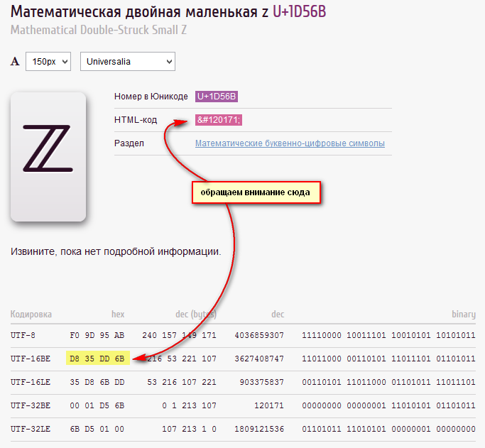This screenshot has height=448, width=485.
Task: Click the Извините, пока нет подробной информации message
Action: (116, 251)
